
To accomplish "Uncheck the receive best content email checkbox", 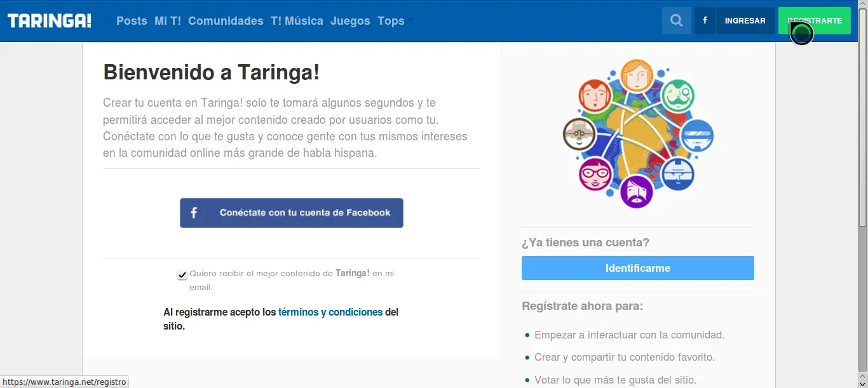I will (182, 275).
